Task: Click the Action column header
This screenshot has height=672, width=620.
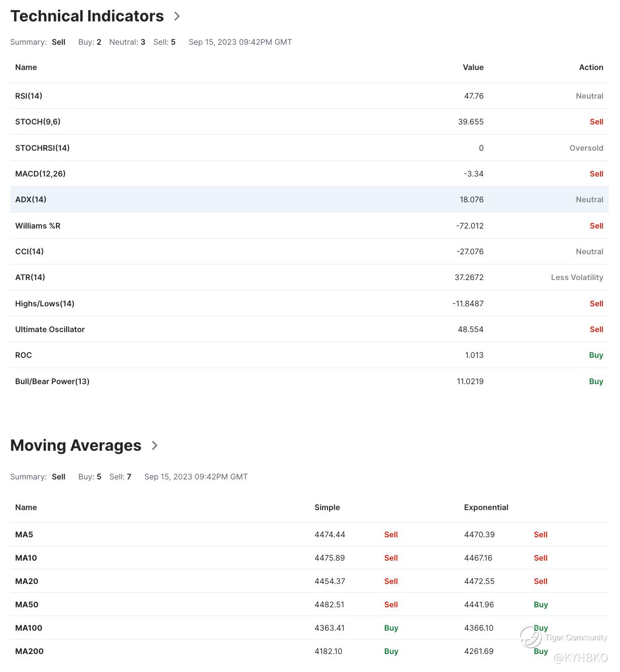Action: click(x=591, y=67)
